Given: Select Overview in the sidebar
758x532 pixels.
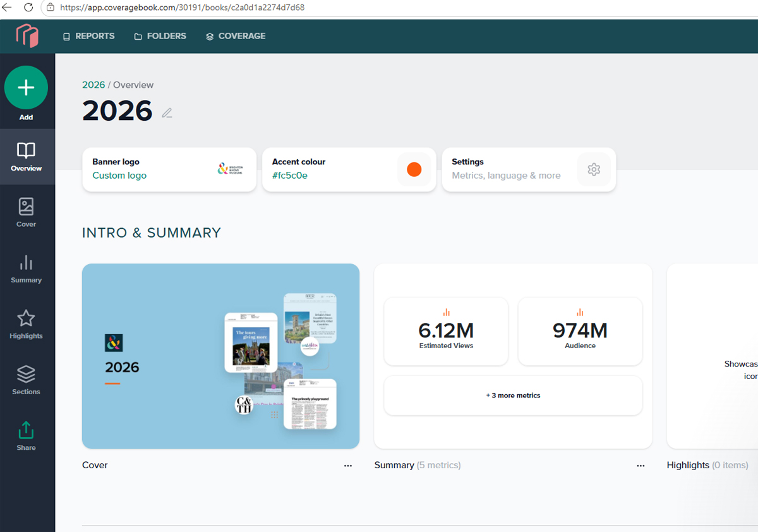Looking at the screenshot, I should (x=27, y=157).
